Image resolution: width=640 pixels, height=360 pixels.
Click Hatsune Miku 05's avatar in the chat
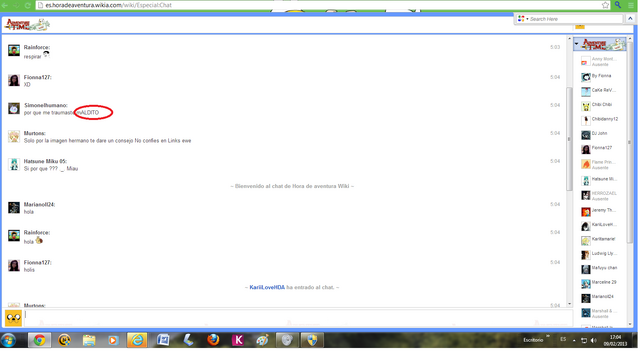tap(14, 164)
